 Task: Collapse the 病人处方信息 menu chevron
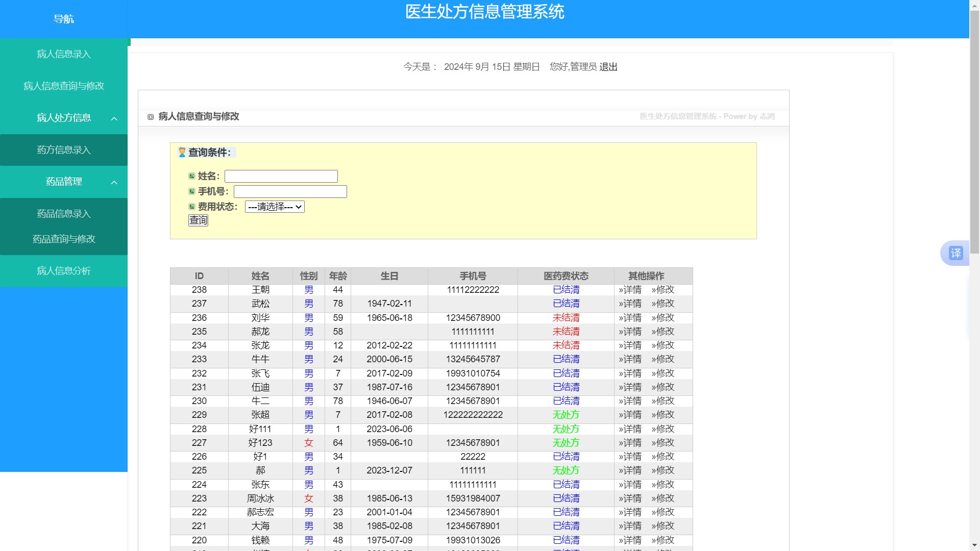click(x=114, y=118)
